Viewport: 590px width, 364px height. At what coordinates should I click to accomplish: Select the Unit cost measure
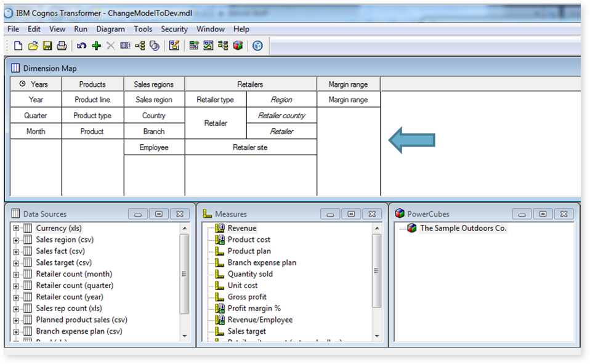[x=242, y=285]
